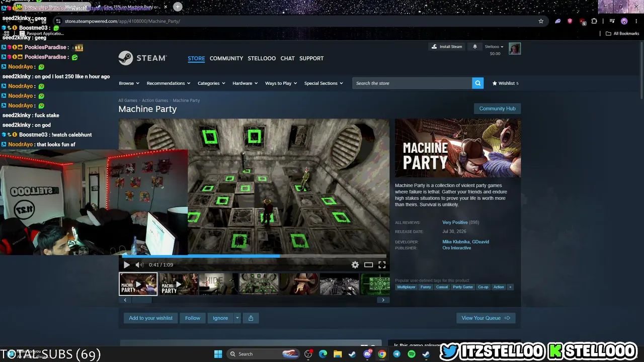Viewport: 644px width, 362px height.
Task: Click the Action Games breadcrumb
Action: (x=155, y=101)
